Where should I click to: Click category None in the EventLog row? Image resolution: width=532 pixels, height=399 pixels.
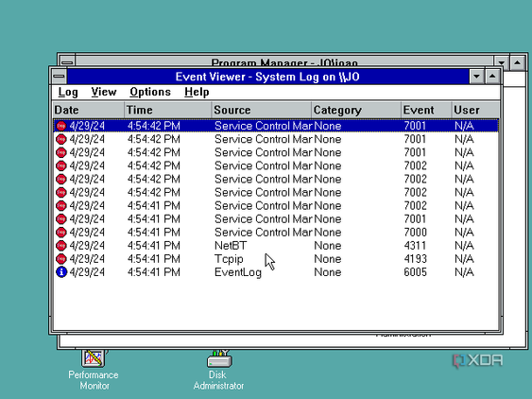(x=327, y=272)
